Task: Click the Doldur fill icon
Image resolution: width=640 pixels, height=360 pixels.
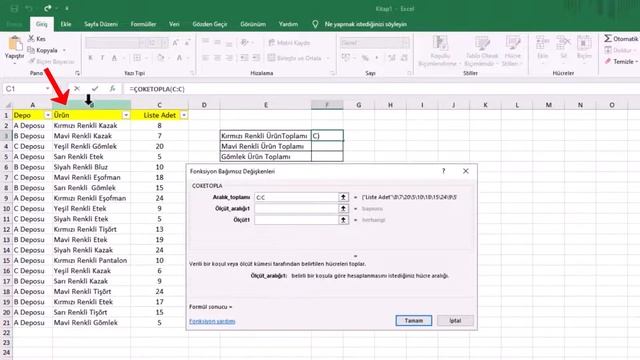Action: tap(608, 50)
